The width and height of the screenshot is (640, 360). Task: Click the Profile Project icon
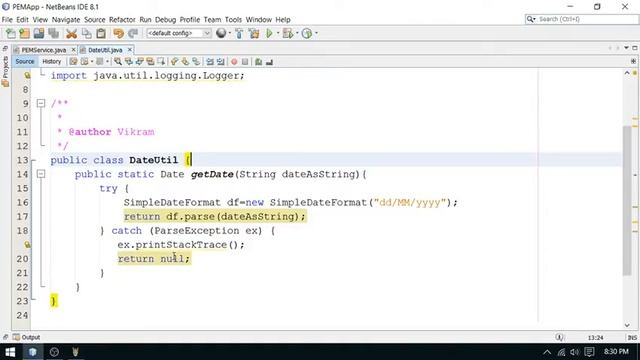(x=307, y=33)
